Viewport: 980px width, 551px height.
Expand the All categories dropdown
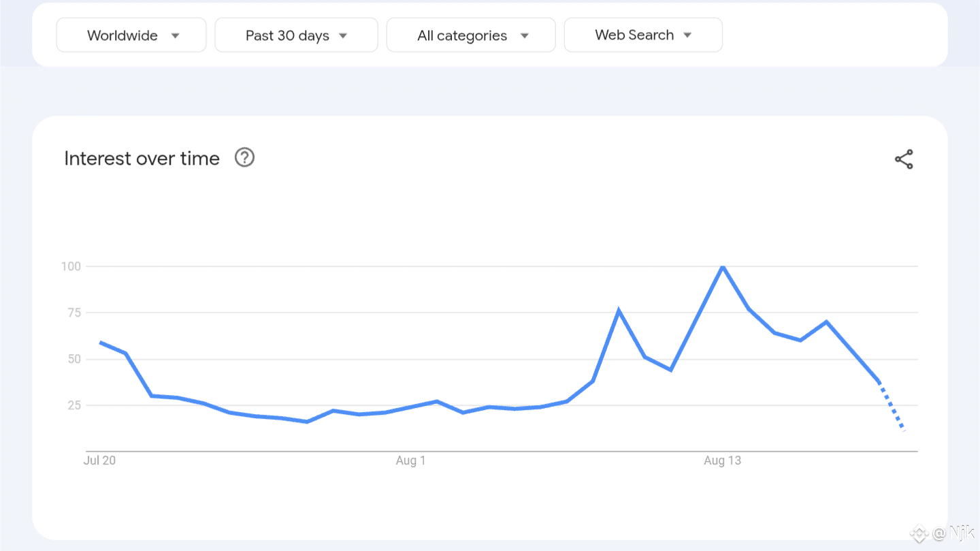point(471,35)
